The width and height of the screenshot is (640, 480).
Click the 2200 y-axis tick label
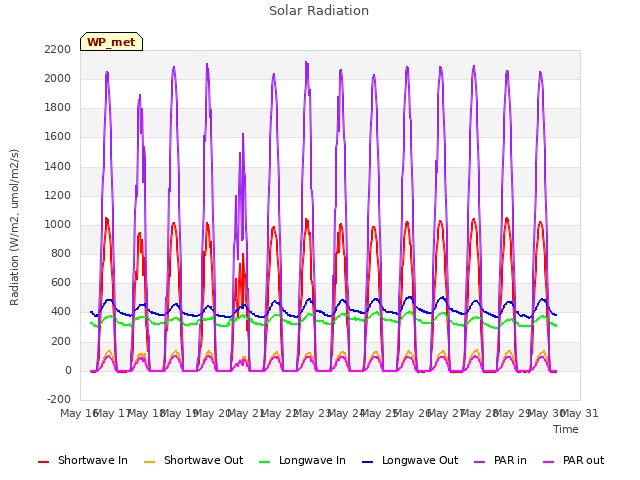pyautogui.click(x=58, y=49)
